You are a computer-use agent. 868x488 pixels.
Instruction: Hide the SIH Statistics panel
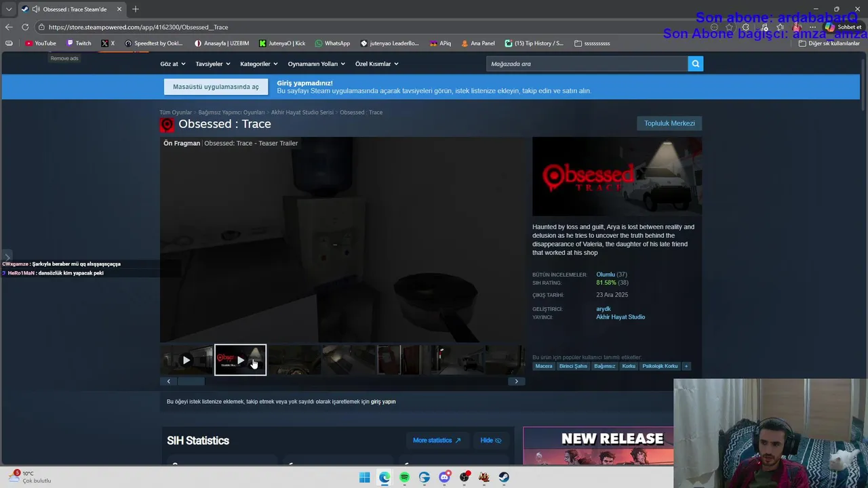[490, 441]
